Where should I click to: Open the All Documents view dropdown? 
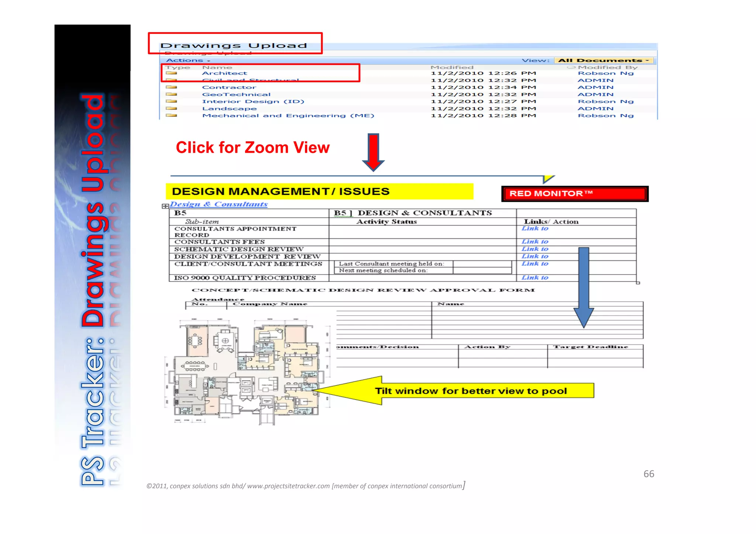604,61
